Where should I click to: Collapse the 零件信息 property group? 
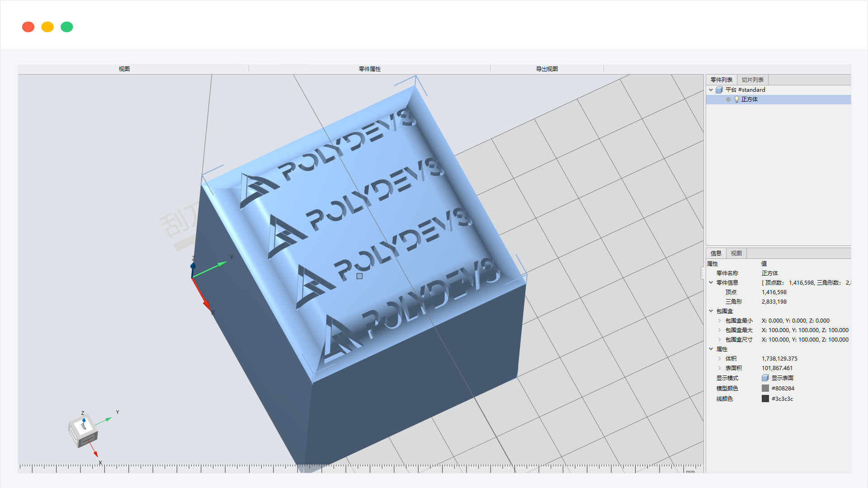click(x=711, y=283)
